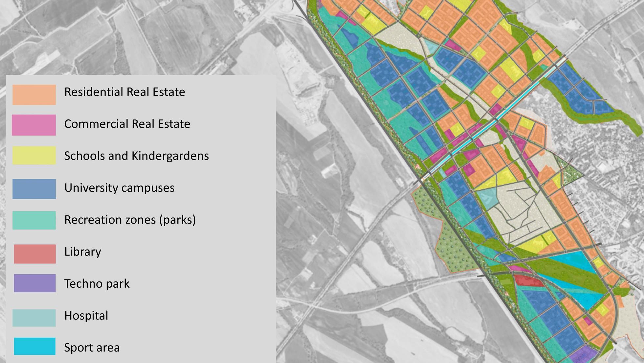The width and height of the screenshot is (644, 363).
Task: Click the Sport area legend text
Action: coord(92,348)
